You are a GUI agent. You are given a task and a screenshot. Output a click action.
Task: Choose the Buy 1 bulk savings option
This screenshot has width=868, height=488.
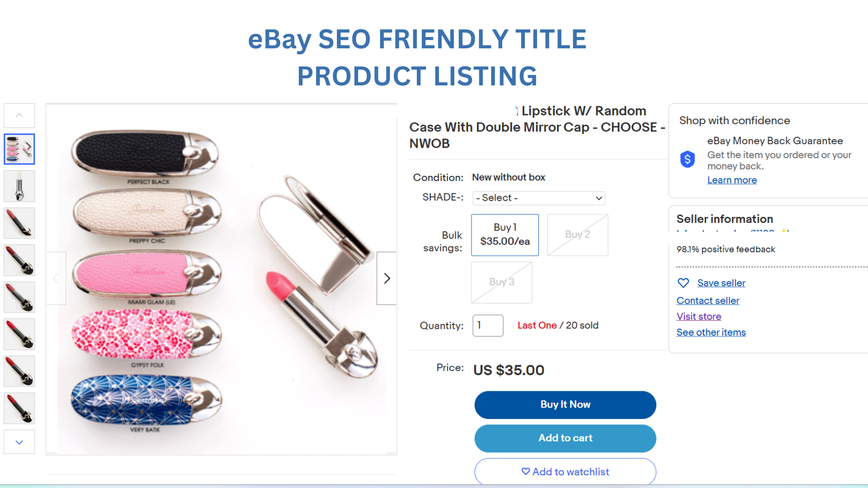(x=505, y=235)
